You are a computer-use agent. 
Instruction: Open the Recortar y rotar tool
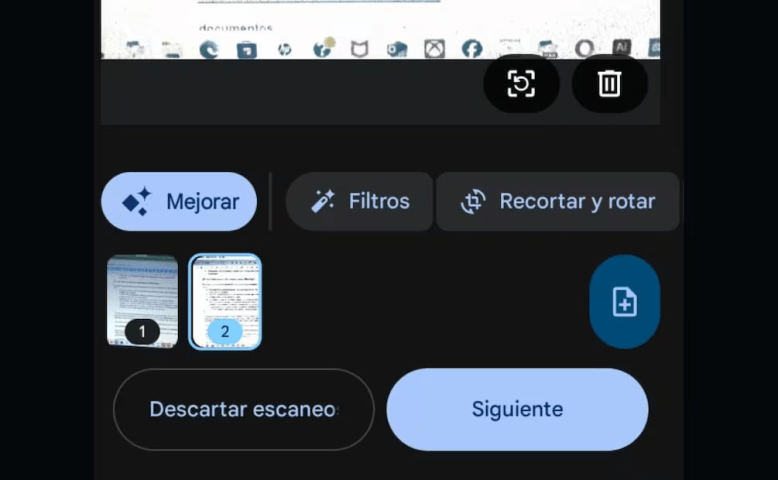[558, 201]
